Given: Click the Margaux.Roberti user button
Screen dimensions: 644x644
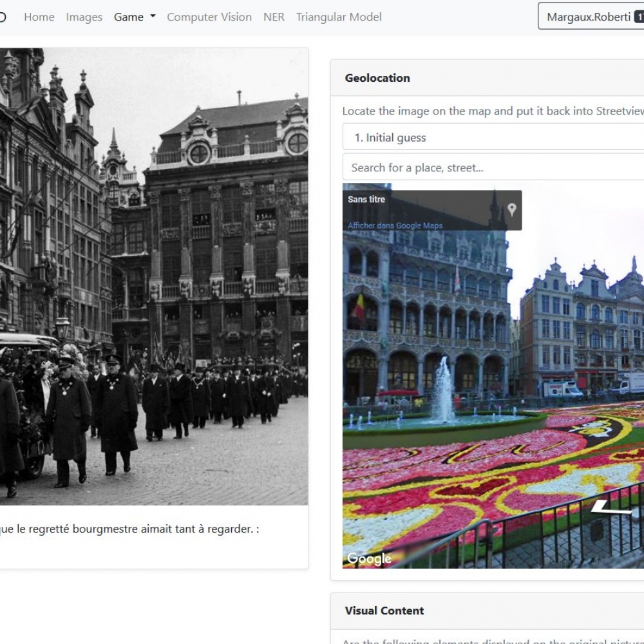Looking at the screenshot, I should [x=588, y=17].
